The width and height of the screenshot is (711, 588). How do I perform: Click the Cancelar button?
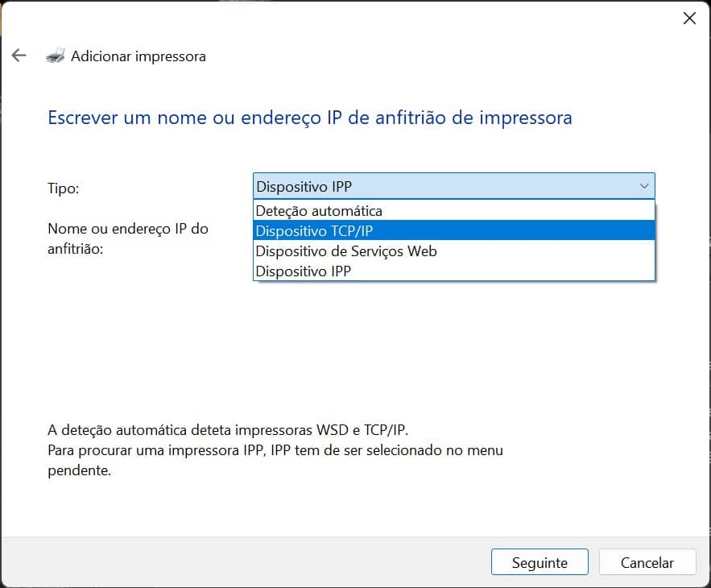click(x=647, y=562)
